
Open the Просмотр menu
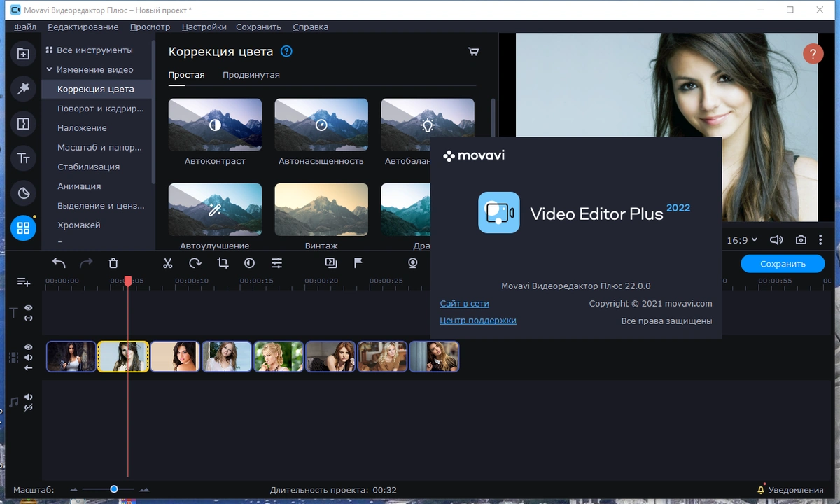click(x=150, y=27)
